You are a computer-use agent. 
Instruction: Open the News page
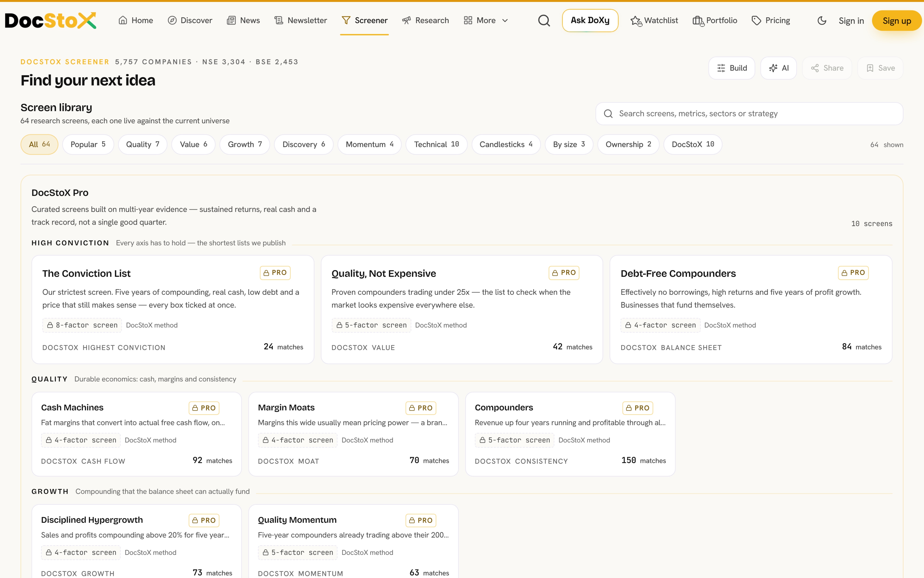pyautogui.click(x=243, y=21)
